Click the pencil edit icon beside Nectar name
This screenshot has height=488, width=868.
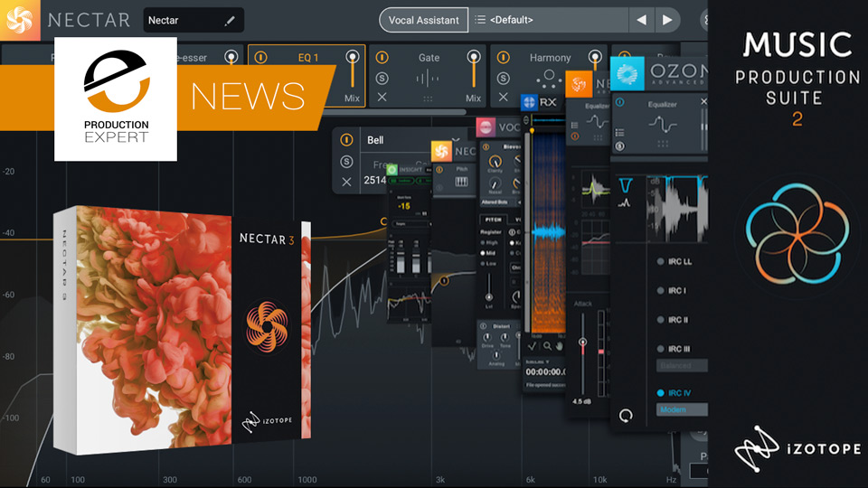pos(230,21)
